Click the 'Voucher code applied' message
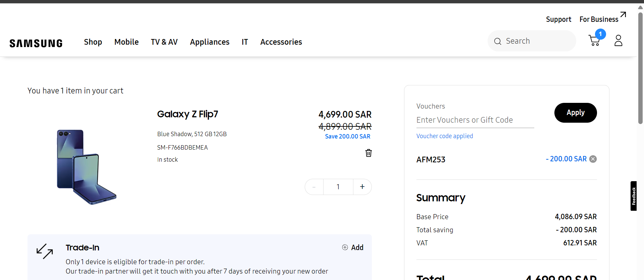Image resolution: width=644 pixels, height=280 pixels. pos(445,136)
